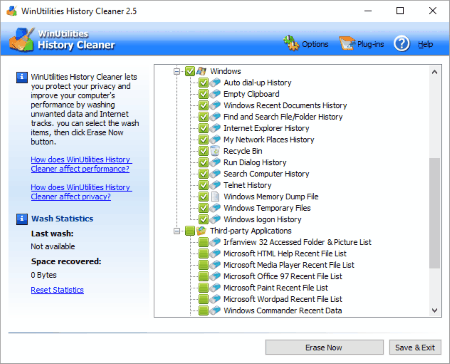This screenshot has height=364, width=450.
Task: Open the Help menu
Action: coord(425,44)
